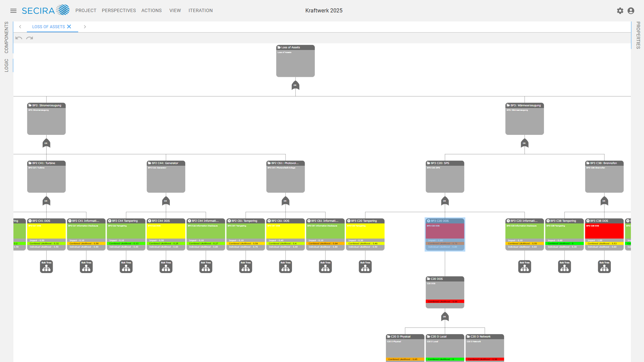Click the hamburger menu beside SECIRA logo

click(13, 10)
